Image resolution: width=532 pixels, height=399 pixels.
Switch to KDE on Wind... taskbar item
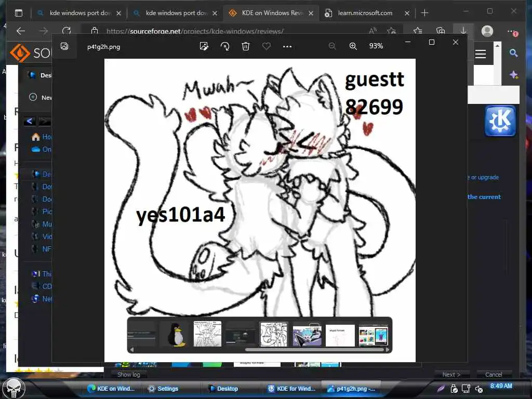111,389
